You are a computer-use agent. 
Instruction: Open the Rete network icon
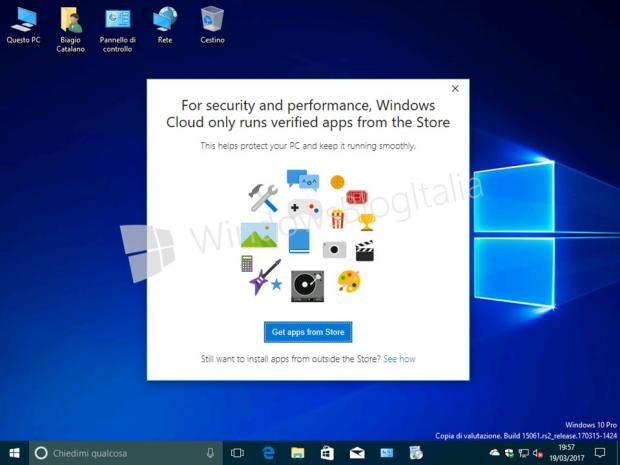[x=165, y=20]
